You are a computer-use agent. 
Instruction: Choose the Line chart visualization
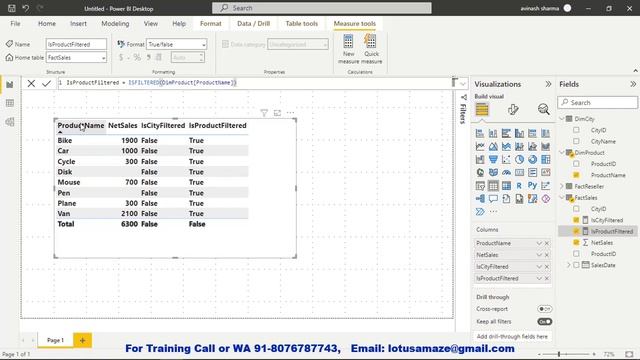(x=480, y=146)
